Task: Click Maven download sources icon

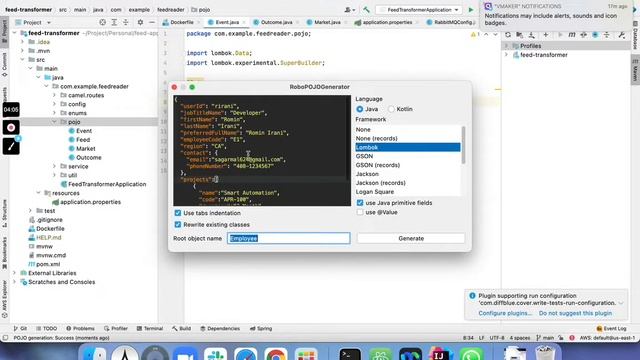Action: (x=531, y=35)
